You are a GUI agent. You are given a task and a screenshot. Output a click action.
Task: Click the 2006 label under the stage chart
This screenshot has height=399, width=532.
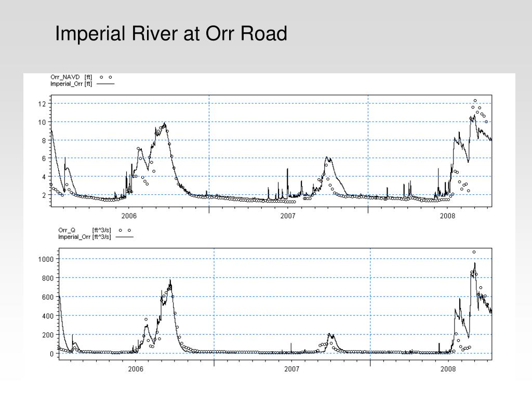coord(129,216)
